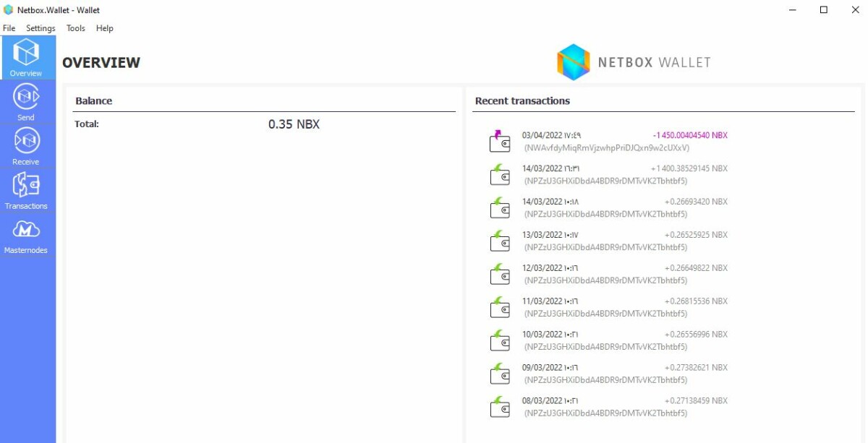Image resolution: width=868 pixels, height=443 pixels.
Task: Maximize the wallet window
Action: (824, 9)
